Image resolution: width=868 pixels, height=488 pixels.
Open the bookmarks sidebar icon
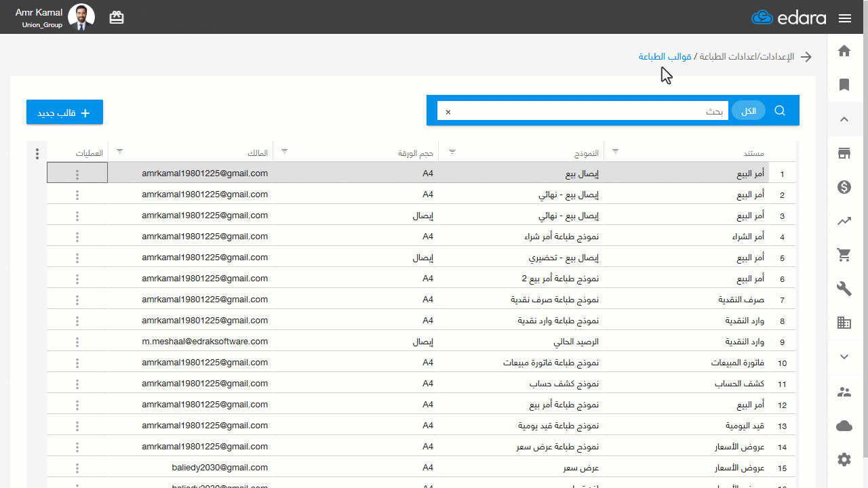[844, 85]
